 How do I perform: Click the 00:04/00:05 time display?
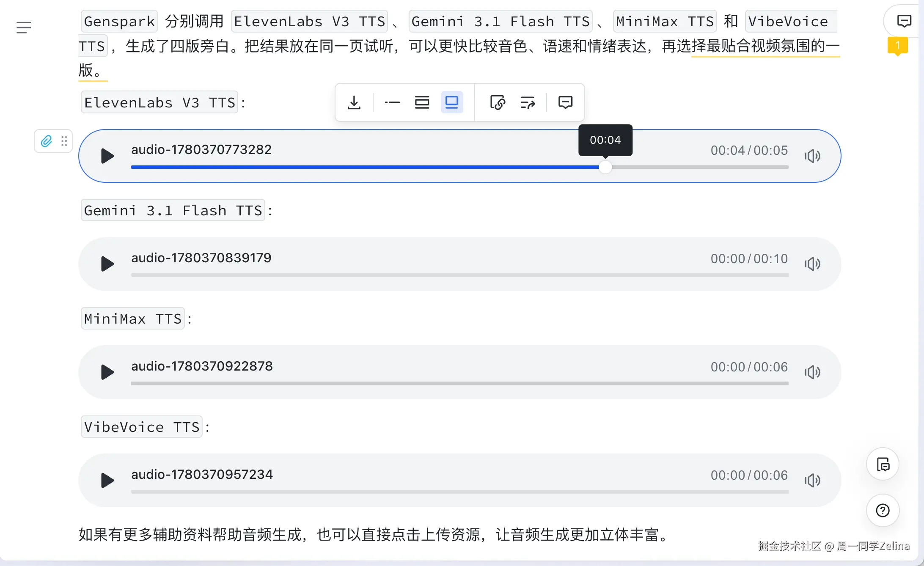coord(749,150)
